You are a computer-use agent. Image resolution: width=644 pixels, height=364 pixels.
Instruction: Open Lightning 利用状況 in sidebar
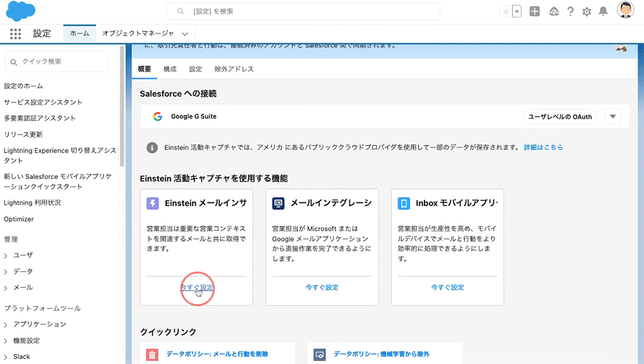32,202
